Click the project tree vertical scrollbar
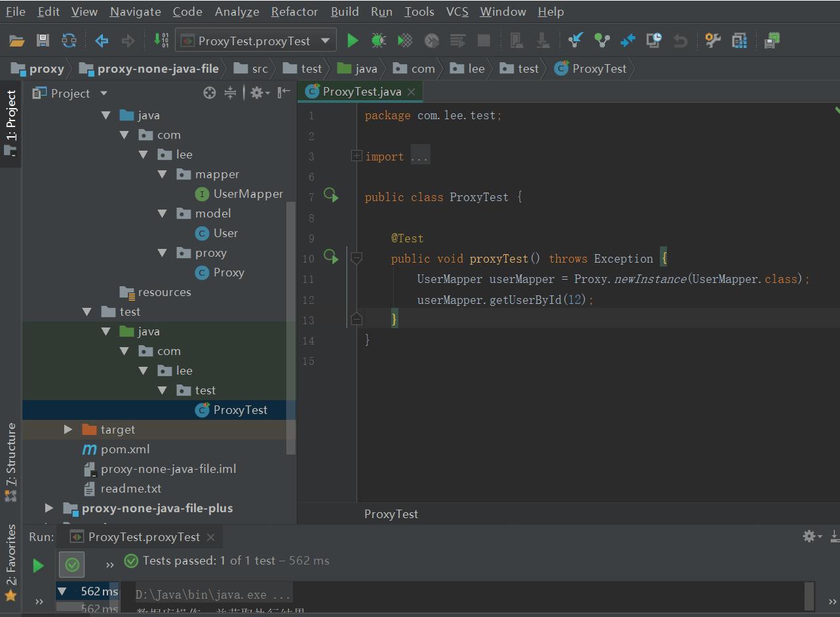840x617 pixels. pos(291,327)
